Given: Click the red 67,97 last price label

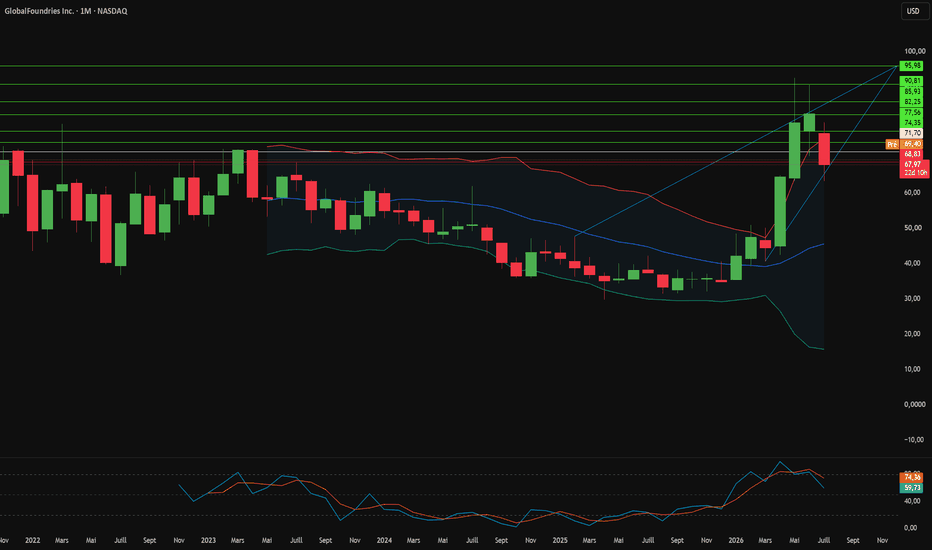Looking at the screenshot, I should pos(913,164).
